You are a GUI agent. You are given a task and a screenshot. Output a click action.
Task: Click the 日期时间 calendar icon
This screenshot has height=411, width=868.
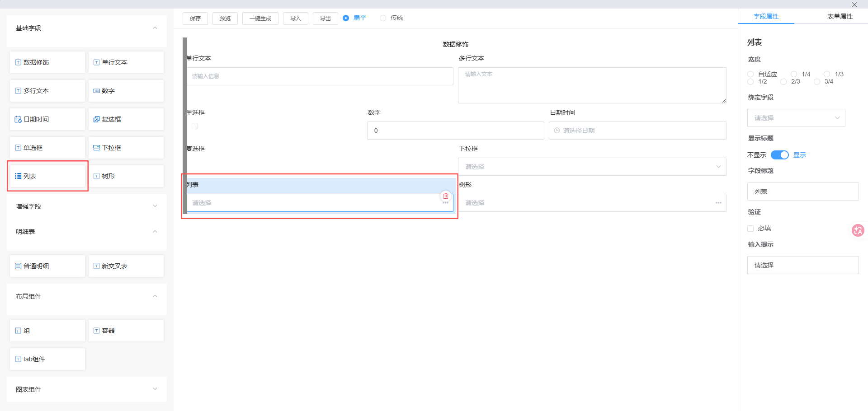pyautogui.click(x=18, y=119)
